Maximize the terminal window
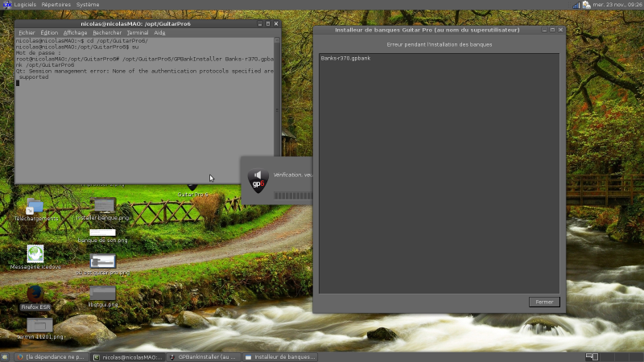Image resolution: width=644 pixels, height=362 pixels. tap(268, 24)
